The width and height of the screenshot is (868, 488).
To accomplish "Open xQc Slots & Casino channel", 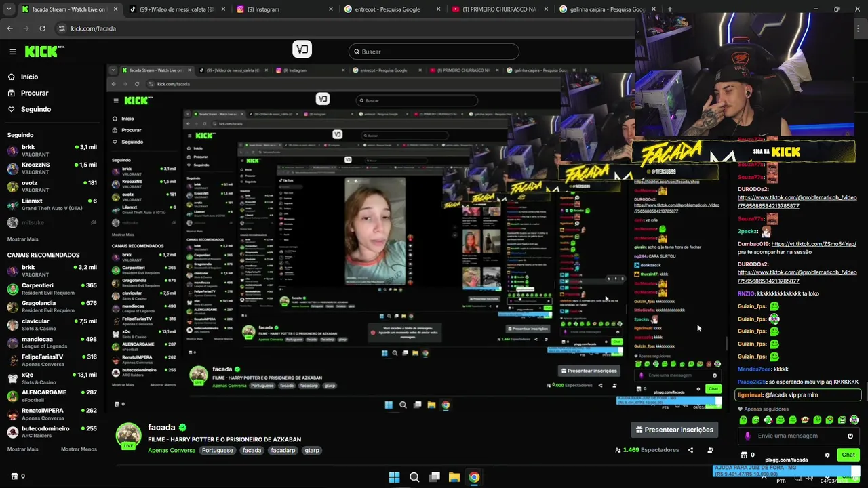I will [52, 378].
